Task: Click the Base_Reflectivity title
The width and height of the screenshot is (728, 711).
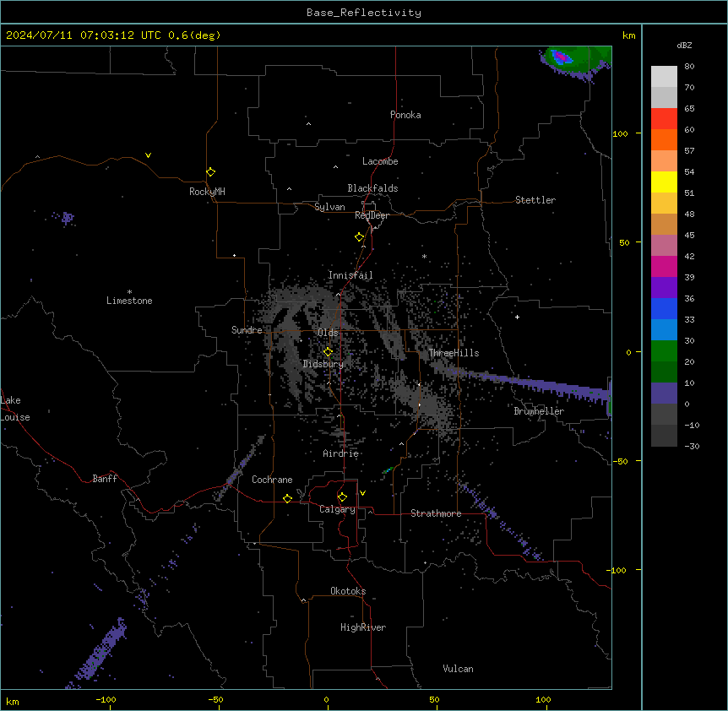Action: click(364, 13)
